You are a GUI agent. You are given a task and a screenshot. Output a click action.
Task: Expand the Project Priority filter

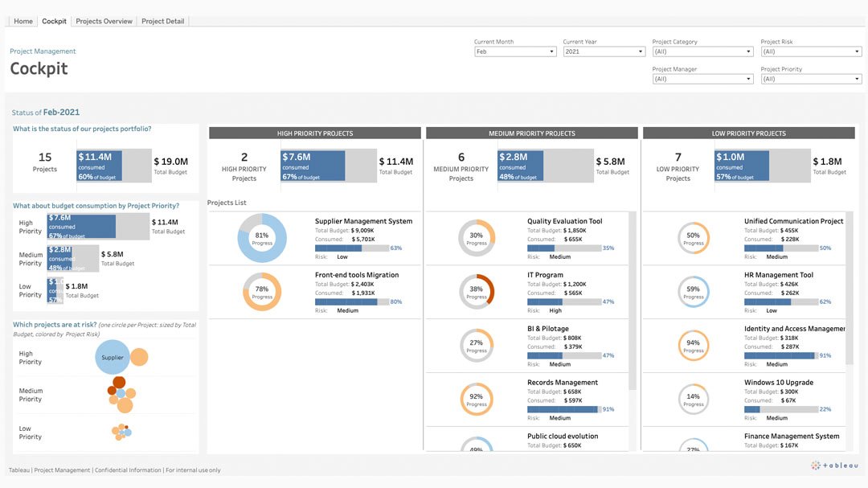click(x=811, y=80)
